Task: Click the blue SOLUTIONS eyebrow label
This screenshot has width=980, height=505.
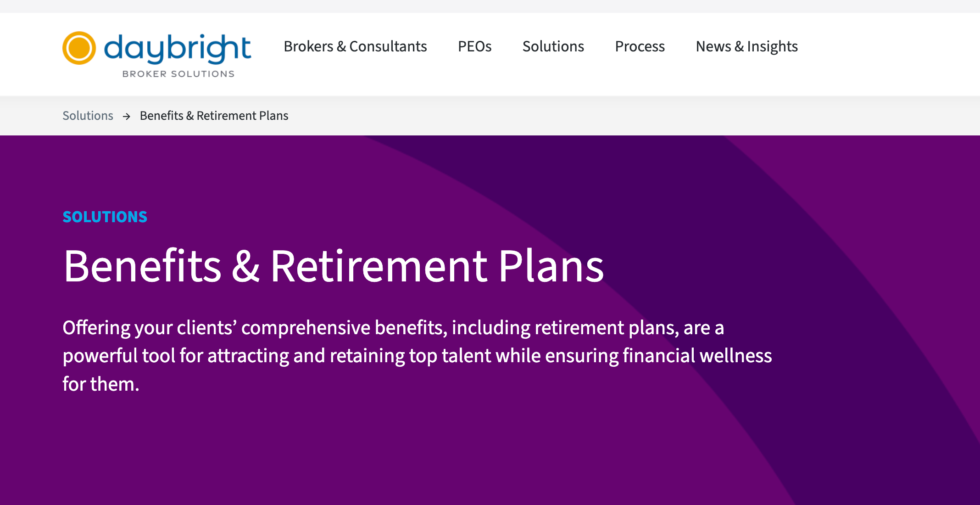Action: pyautogui.click(x=105, y=217)
